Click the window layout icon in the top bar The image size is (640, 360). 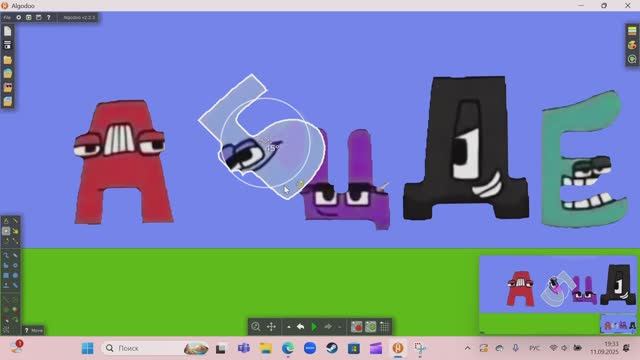tap(38, 18)
